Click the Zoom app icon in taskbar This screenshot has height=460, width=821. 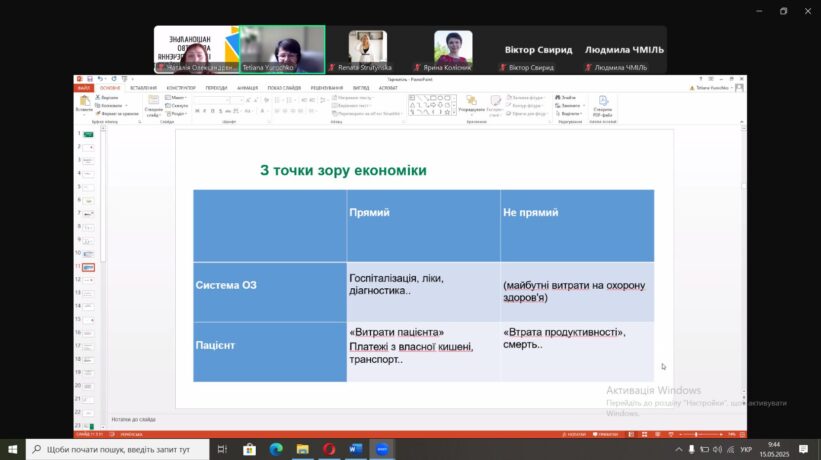tap(380, 449)
